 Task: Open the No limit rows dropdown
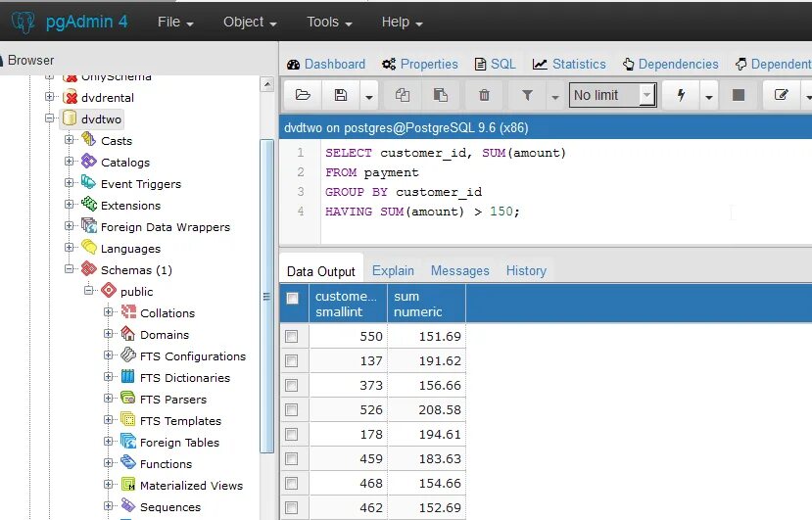(x=612, y=95)
